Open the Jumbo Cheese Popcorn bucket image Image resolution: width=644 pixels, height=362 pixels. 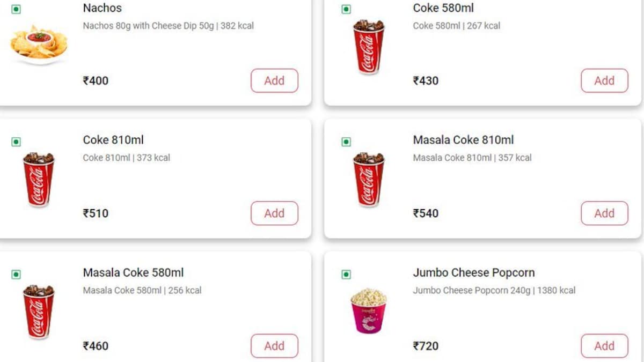point(368,310)
